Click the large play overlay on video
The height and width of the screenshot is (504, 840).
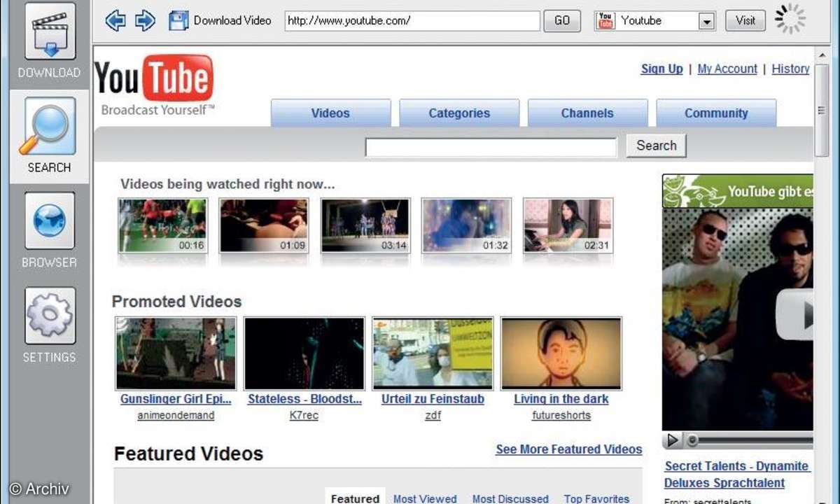tap(795, 314)
